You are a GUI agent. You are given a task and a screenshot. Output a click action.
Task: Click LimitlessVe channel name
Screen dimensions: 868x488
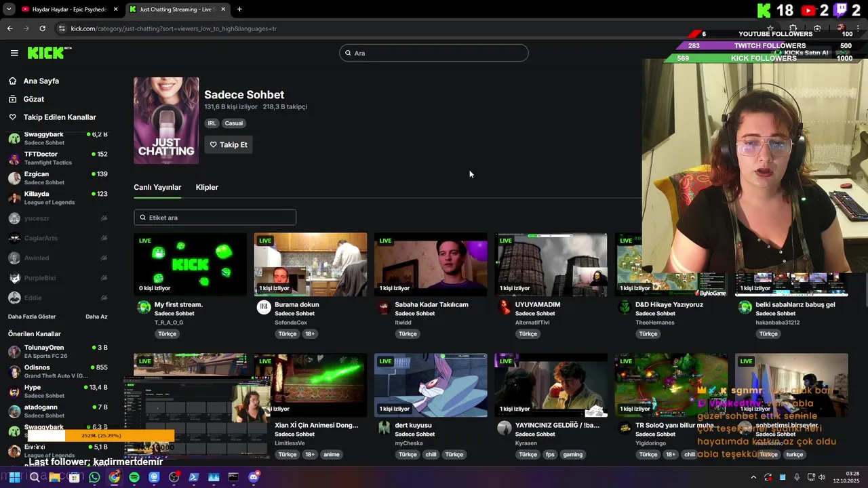[x=290, y=443]
